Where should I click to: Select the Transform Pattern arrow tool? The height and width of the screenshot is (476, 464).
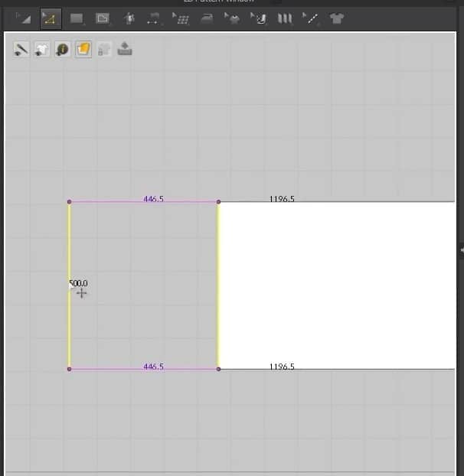(x=24, y=18)
